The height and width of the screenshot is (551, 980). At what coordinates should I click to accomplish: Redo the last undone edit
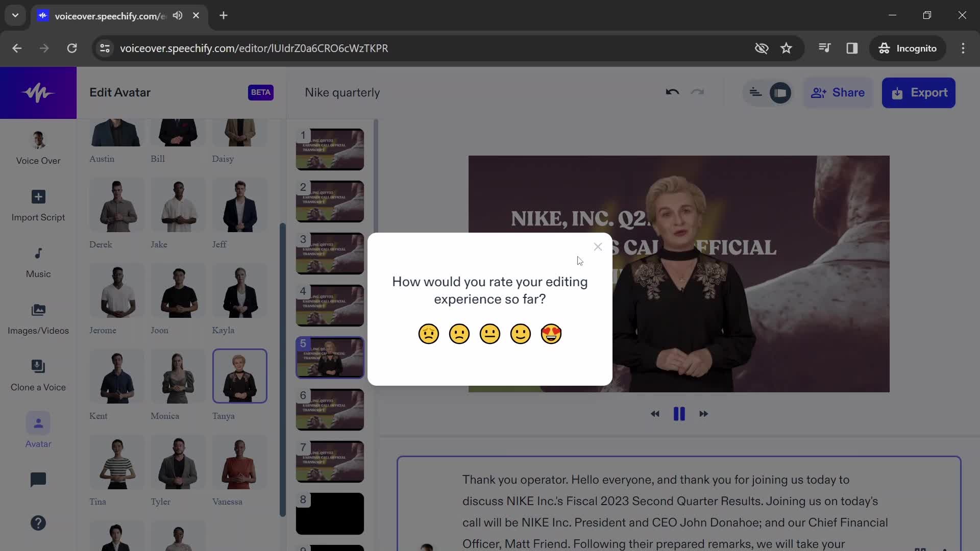tap(697, 92)
